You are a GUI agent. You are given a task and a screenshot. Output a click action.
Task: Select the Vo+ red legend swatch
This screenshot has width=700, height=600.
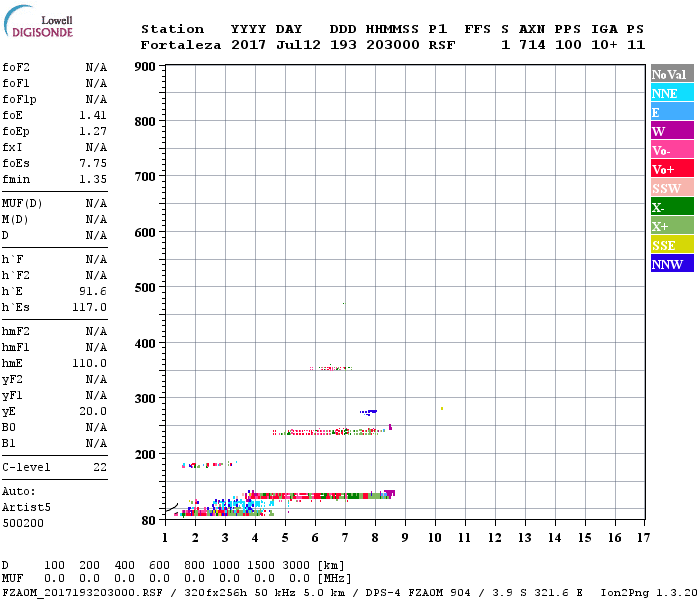(x=672, y=169)
